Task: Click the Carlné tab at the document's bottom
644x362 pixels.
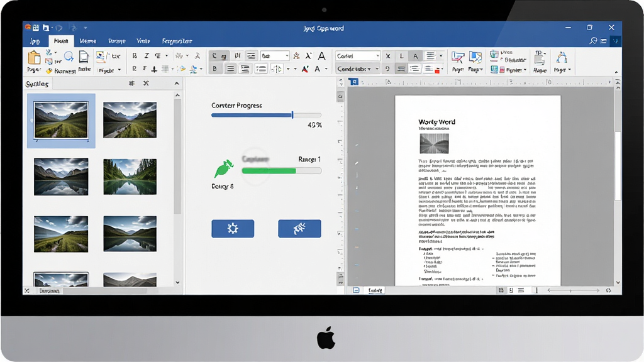Action: point(375,290)
